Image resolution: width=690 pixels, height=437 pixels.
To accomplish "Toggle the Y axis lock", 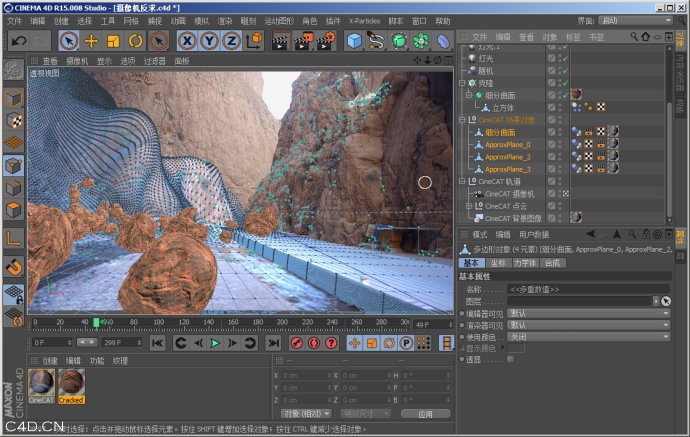I will coord(209,41).
